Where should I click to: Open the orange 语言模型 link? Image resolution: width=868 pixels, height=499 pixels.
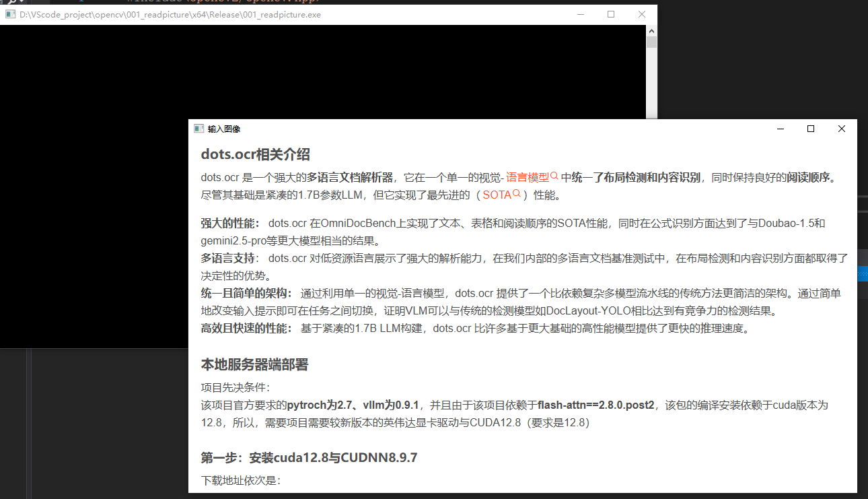coord(528,178)
